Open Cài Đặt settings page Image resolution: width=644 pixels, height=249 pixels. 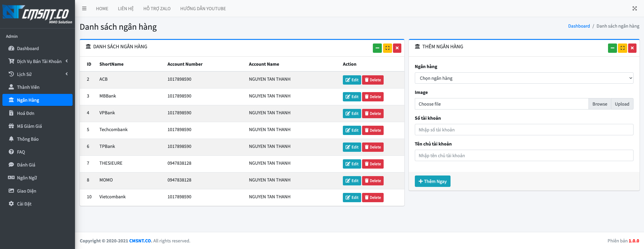coord(24,204)
